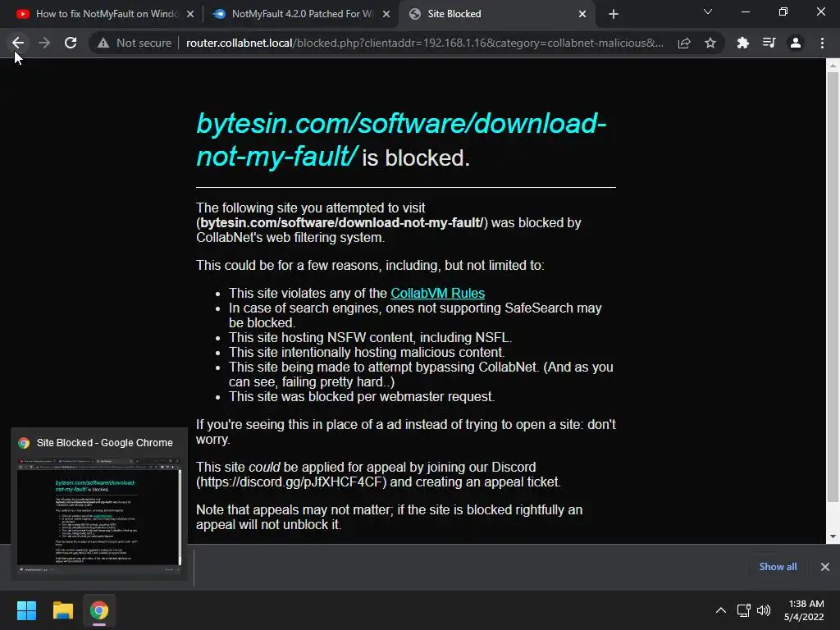Close the downloads bar
840x630 pixels.
[825, 567]
